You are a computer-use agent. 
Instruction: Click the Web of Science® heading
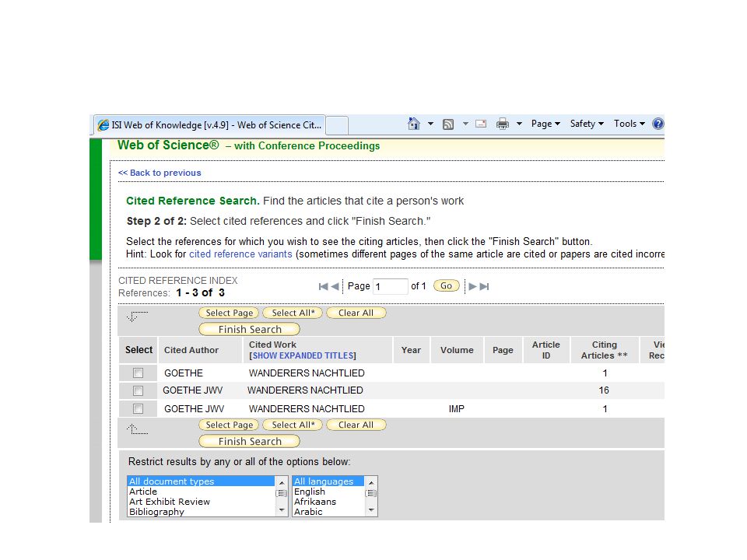[x=168, y=145]
